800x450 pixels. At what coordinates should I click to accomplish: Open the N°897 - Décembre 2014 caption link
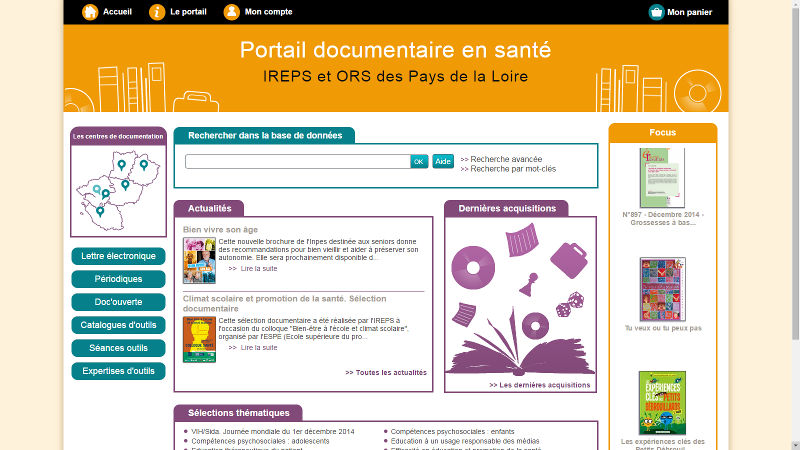pyautogui.click(x=663, y=218)
